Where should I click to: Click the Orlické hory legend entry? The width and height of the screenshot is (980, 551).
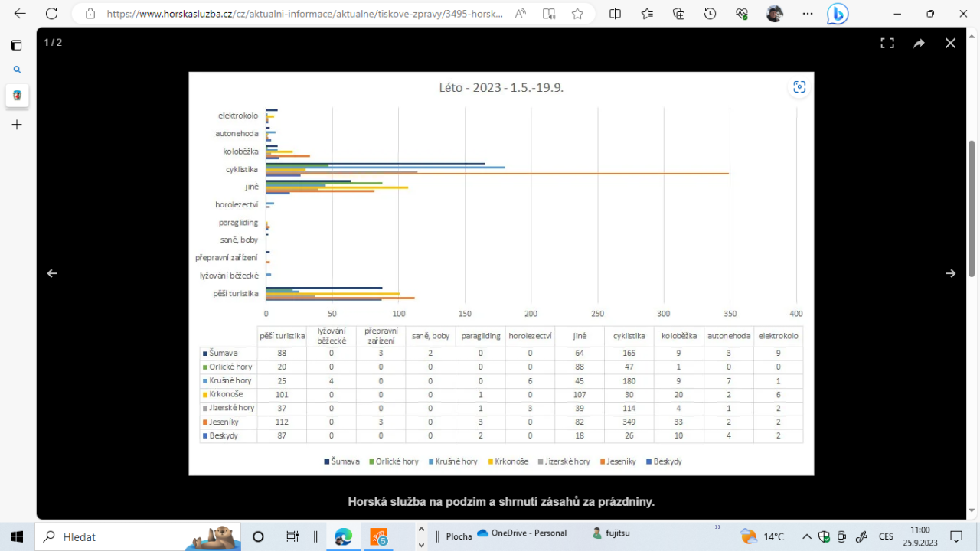pyautogui.click(x=394, y=461)
